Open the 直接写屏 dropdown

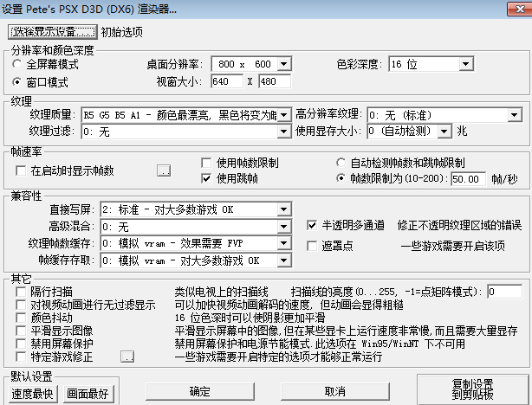[x=196, y=209]
